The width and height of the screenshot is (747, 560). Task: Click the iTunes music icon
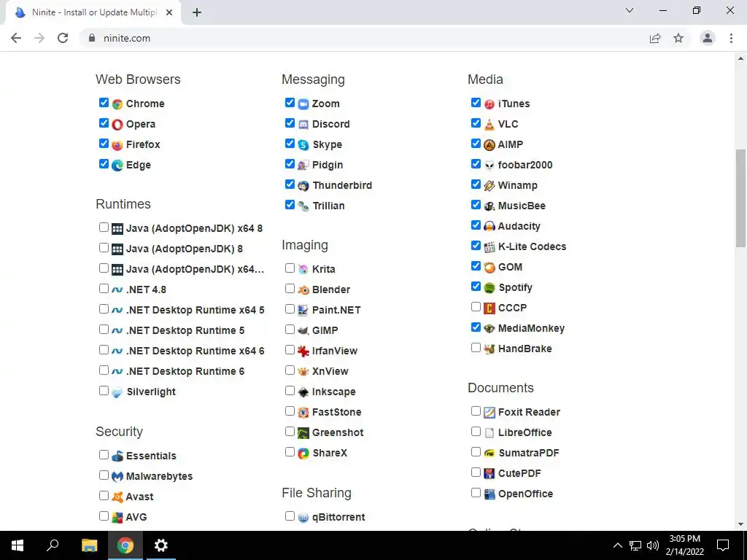click(489, 104)
